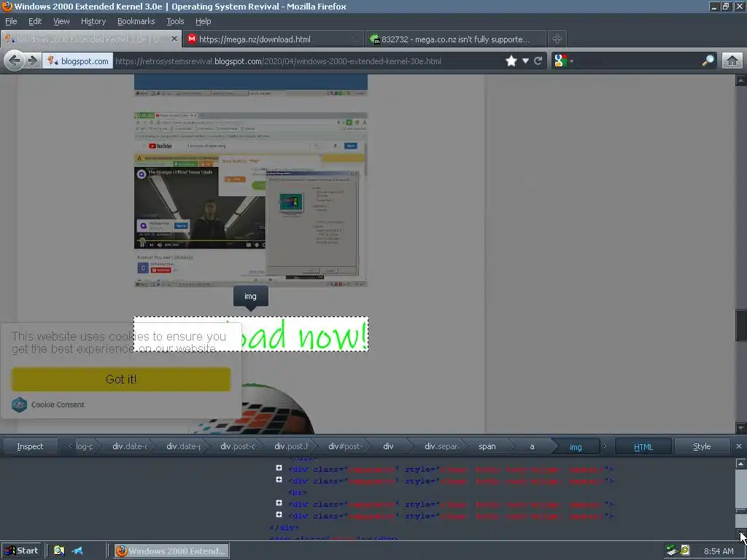Click the page scrollbar up arrow
Viewport: 747px width, 560px height.
click(740, 80)
